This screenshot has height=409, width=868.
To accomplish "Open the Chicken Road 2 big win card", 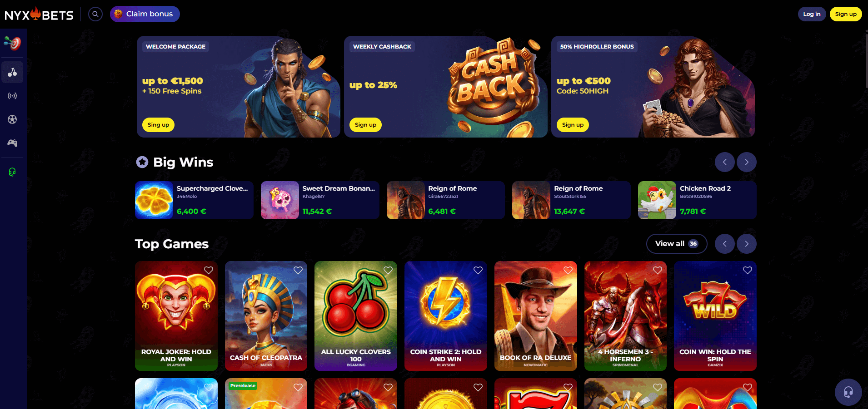I will point(697,200).
